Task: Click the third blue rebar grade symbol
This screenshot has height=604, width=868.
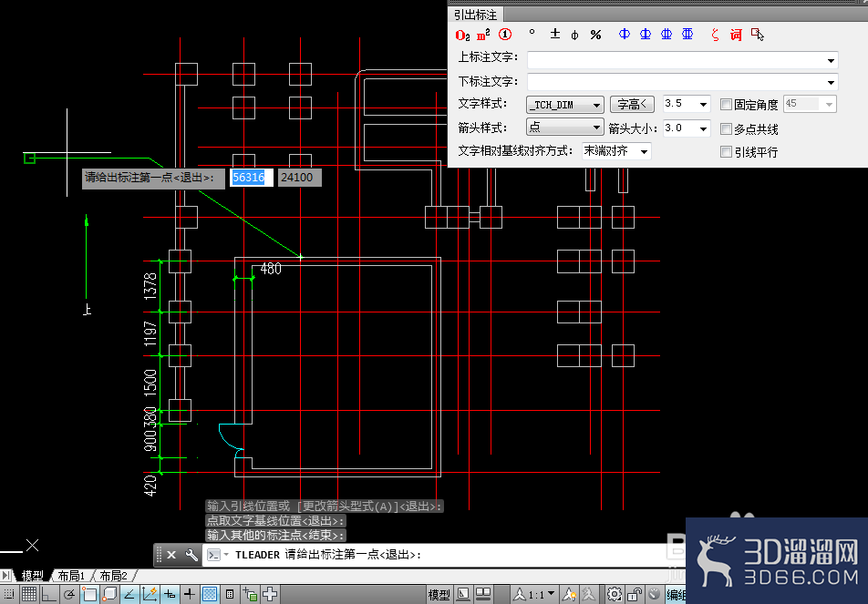Action: (666, 34)
